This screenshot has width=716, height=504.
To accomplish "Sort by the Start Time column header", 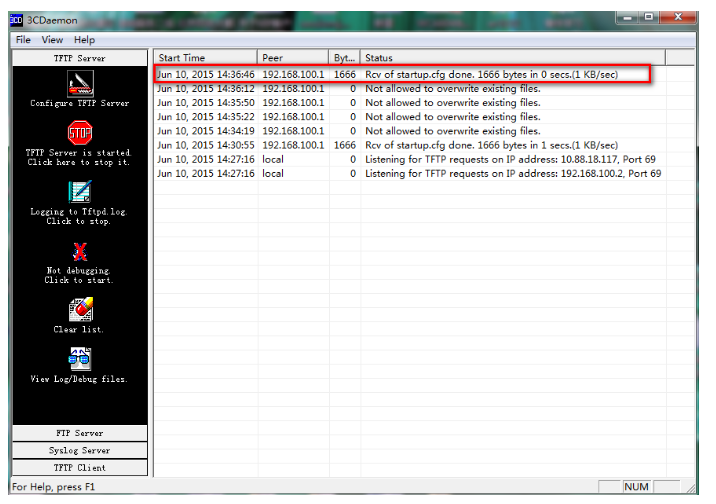I will 205,58.
